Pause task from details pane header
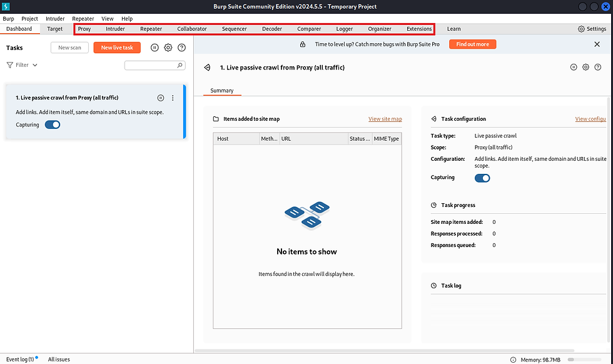The width and height of the screenshot is (613, 364). tap(574, 68)
